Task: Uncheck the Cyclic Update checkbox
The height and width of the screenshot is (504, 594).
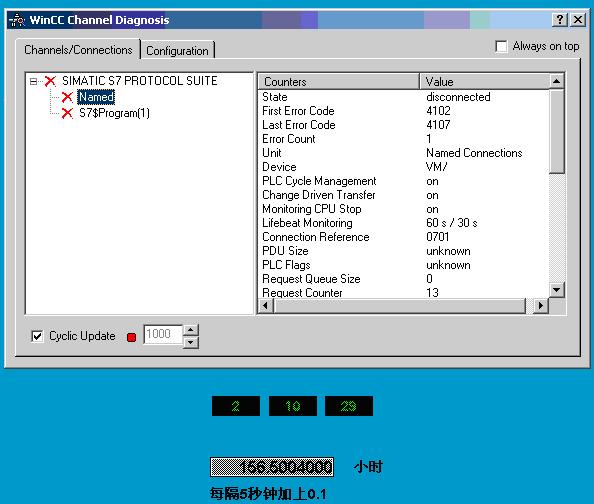Action: click(x=37, y=336)
